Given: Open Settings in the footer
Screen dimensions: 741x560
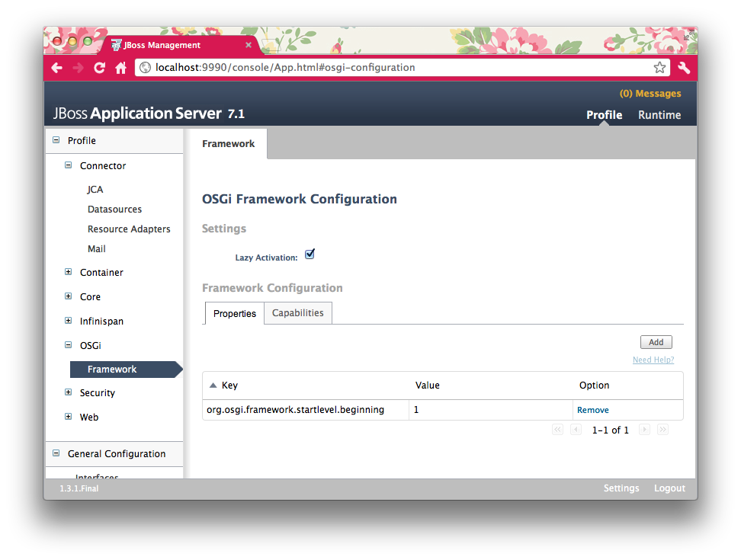Looking at the screenshot, I should pyautogui.click(x=621, y=488).
